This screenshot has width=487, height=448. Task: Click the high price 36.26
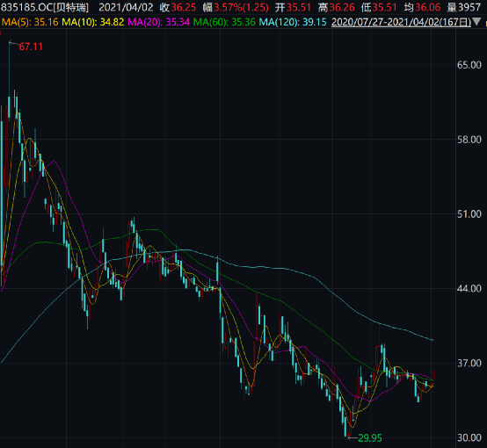click(x=342, y=7)
